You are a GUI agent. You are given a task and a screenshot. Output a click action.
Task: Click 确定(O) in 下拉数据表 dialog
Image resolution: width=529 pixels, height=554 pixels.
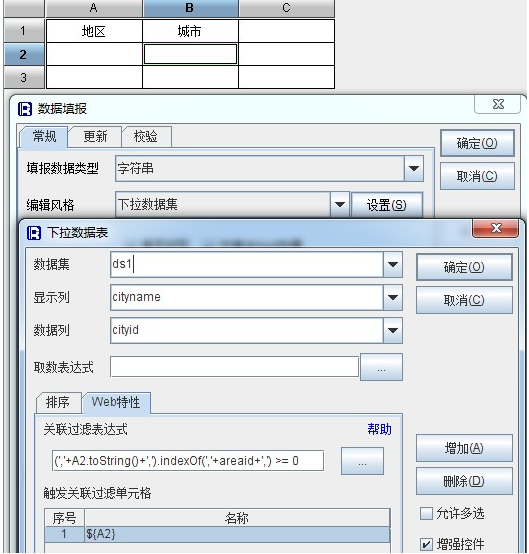tap(464, 267)
